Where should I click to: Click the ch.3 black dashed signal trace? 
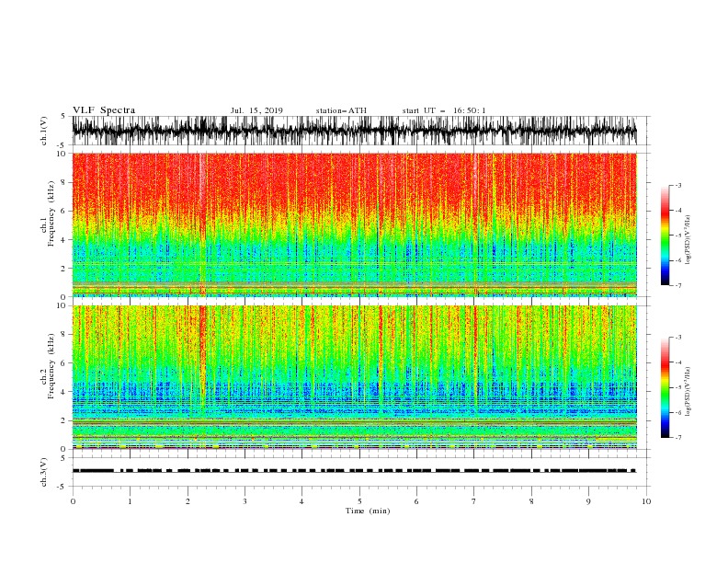[x=355, y=471]
